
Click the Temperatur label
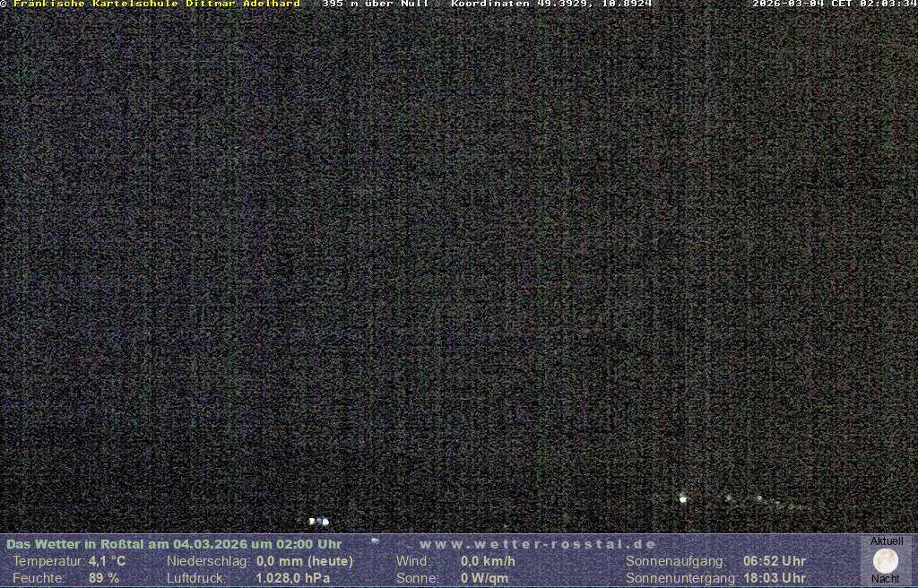tap(48, 561)
